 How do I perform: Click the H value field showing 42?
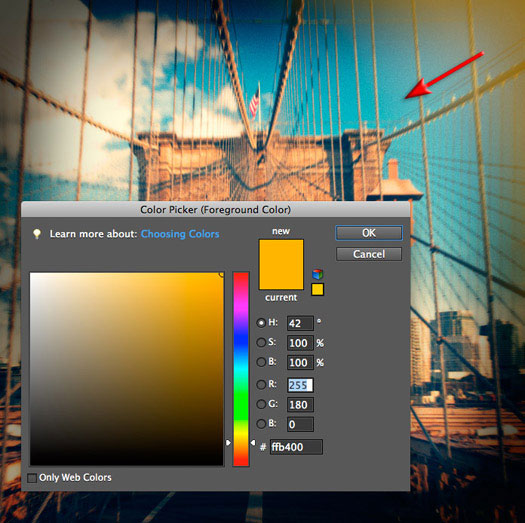coord(300,323)
